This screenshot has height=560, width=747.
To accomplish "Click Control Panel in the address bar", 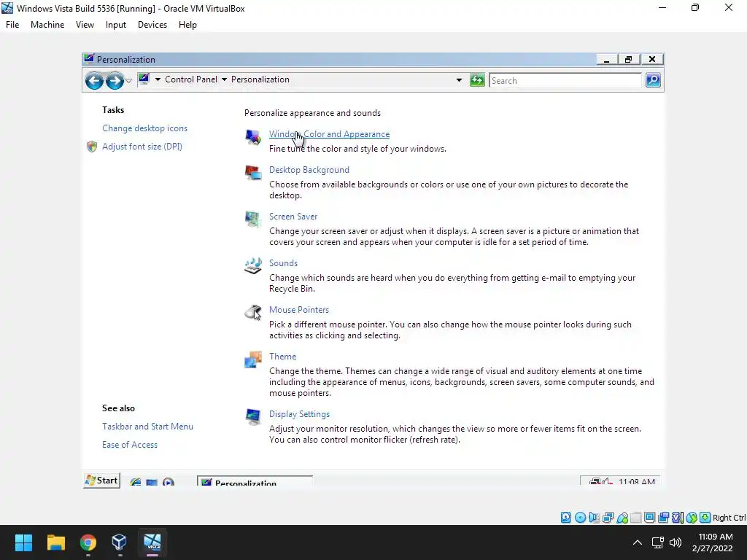I will (191, 79).
